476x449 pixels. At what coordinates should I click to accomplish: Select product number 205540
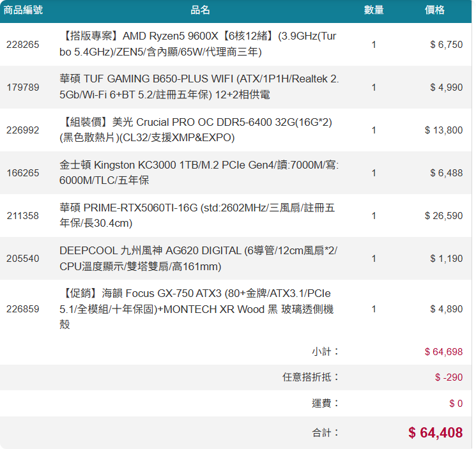tap(23, 259)
